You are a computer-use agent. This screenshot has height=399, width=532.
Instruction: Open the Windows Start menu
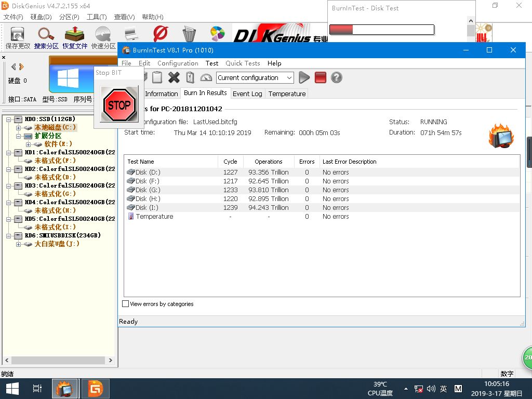tap(12, 389)
